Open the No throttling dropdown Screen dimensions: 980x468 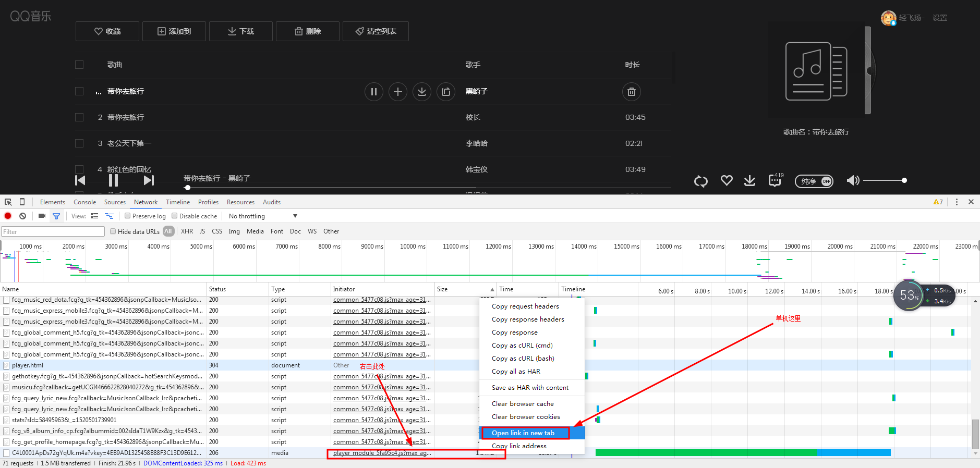263,216
